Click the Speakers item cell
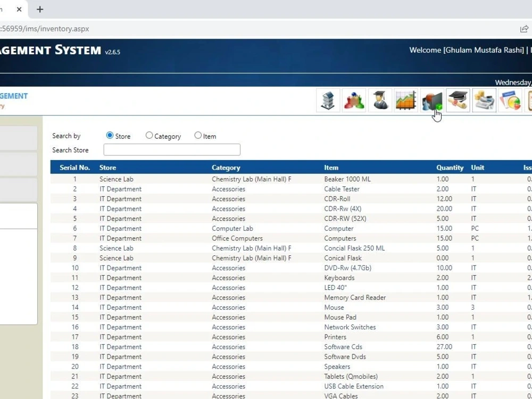Screen dimensions: 532x399 (337, 367)
